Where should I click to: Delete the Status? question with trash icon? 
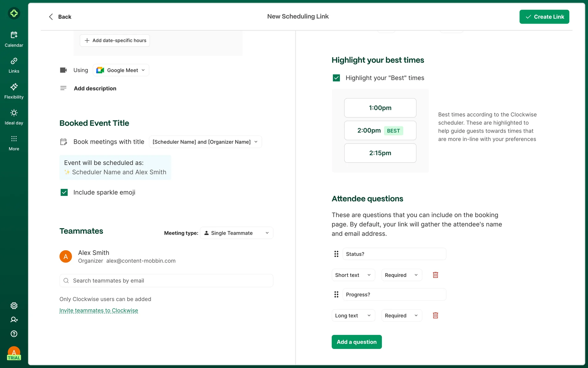click(x=435, y=275)
